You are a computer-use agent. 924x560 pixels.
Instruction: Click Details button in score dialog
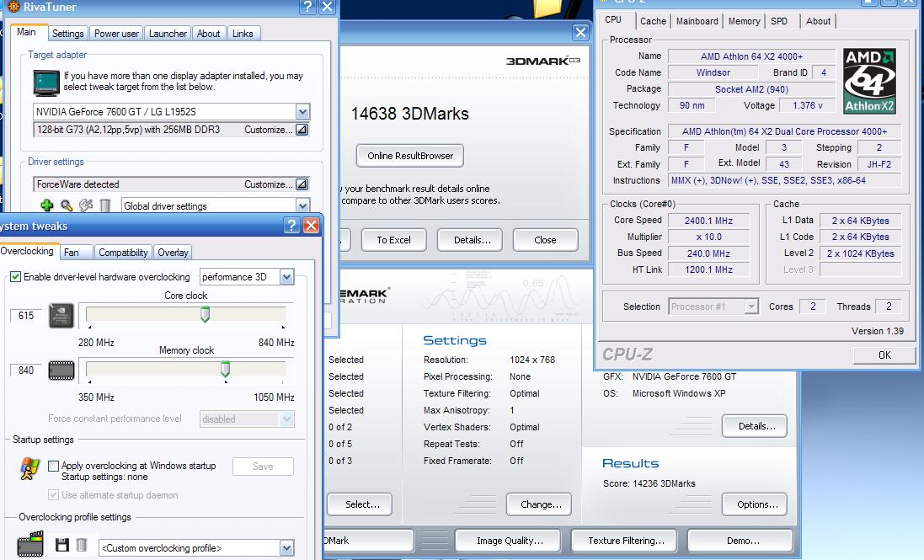(472, 240)
